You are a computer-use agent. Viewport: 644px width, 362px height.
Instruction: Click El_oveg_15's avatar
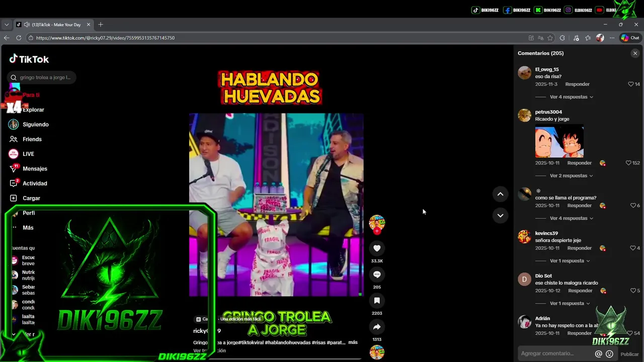point(525,73)
